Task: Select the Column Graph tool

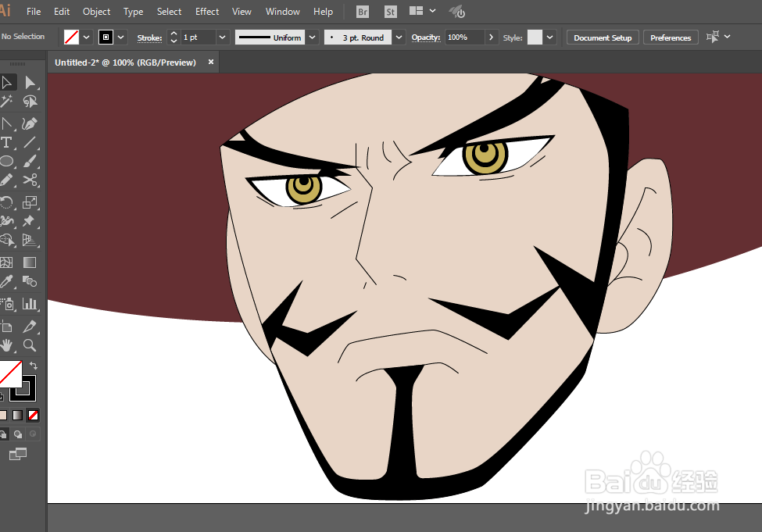Action: click(30, 304)
